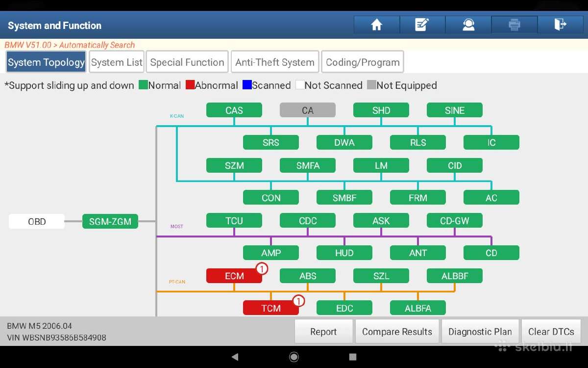
Task: Tap the Android recent apps square
Action: click(353, 357)
